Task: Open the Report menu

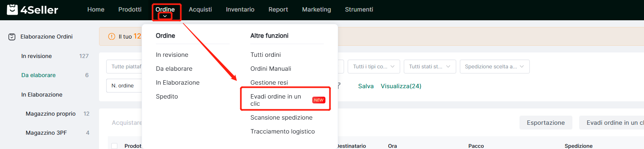Action: pos(278,10)
